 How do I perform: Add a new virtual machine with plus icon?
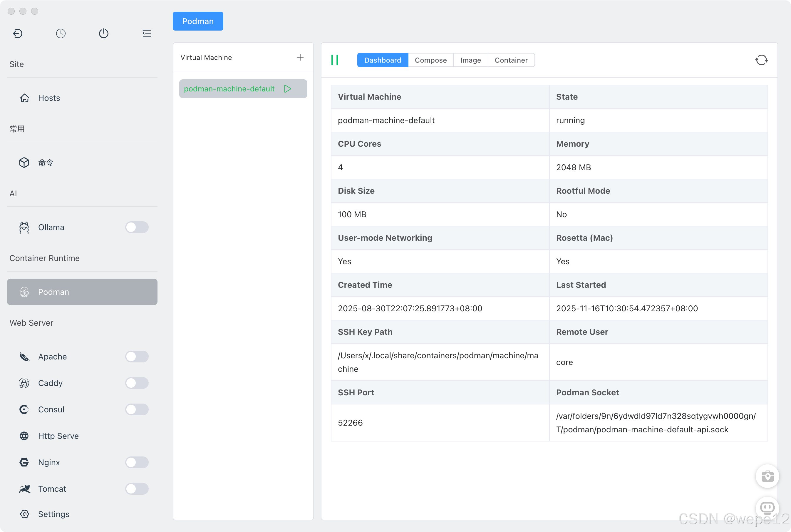pyautogui.click(x=300, y=57)
